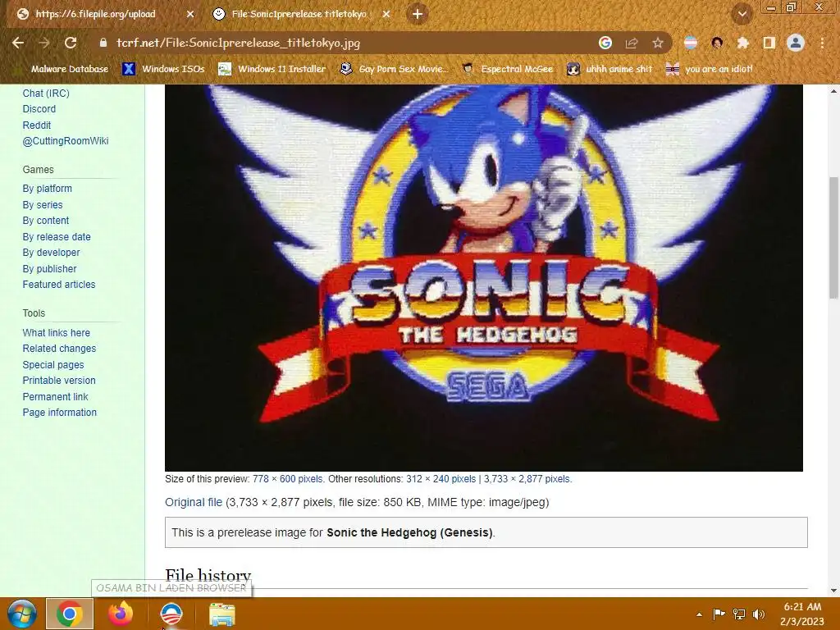View site security lock icon
Screen dimensions: 840x630
pos(103,43)
